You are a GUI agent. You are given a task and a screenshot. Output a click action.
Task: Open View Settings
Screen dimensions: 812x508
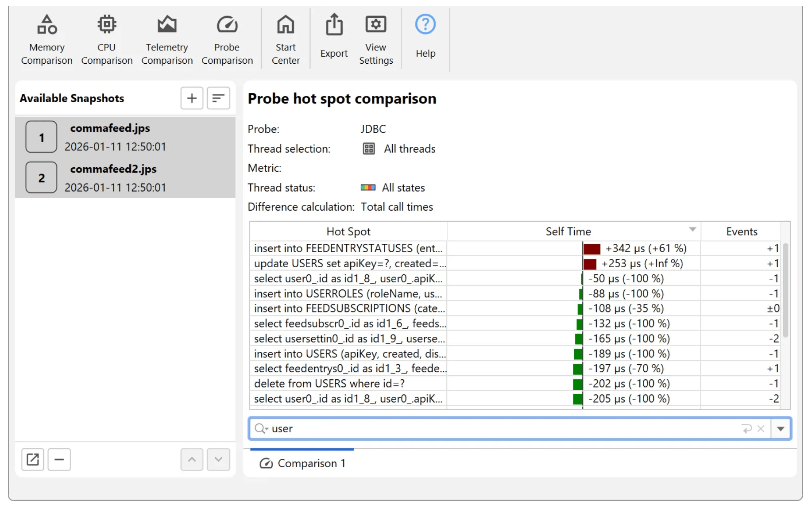click(x=376, y=40)
